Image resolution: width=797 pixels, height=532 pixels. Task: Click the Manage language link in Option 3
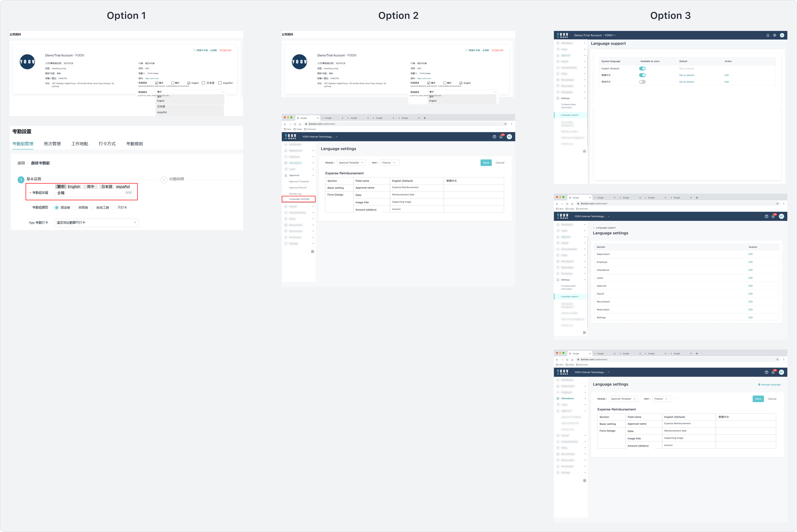pos(770,385)
